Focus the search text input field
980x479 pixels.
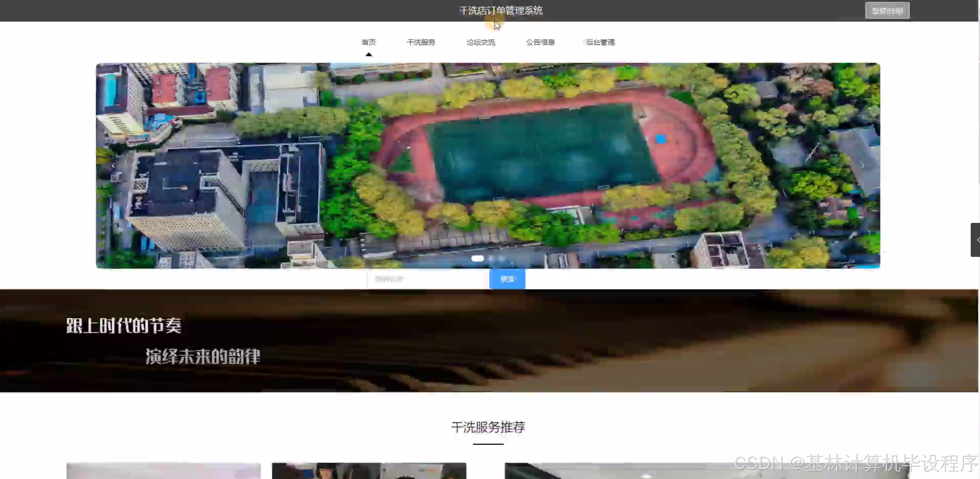pyautogui.click(x=428, y=279)
